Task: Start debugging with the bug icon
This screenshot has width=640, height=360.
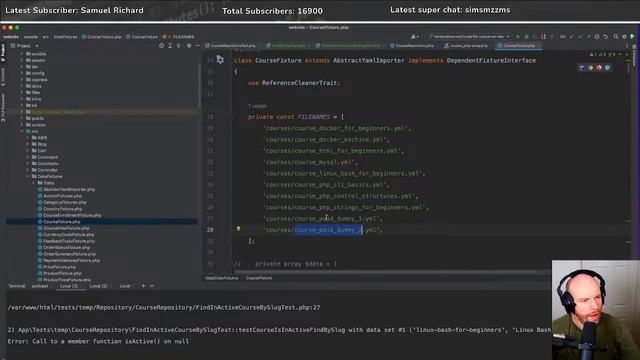Action: (527, 37)
